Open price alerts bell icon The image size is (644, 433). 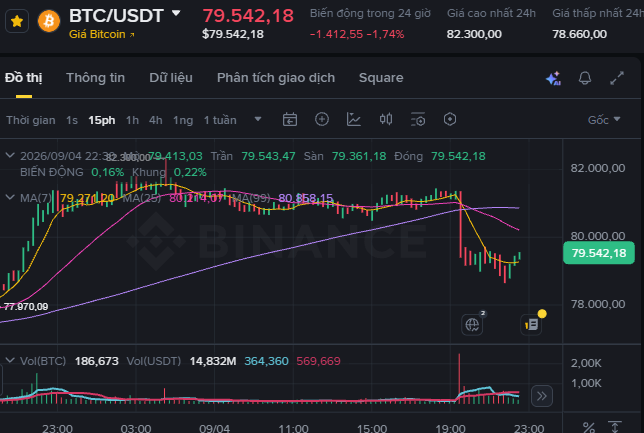click(x=585, y=78)
